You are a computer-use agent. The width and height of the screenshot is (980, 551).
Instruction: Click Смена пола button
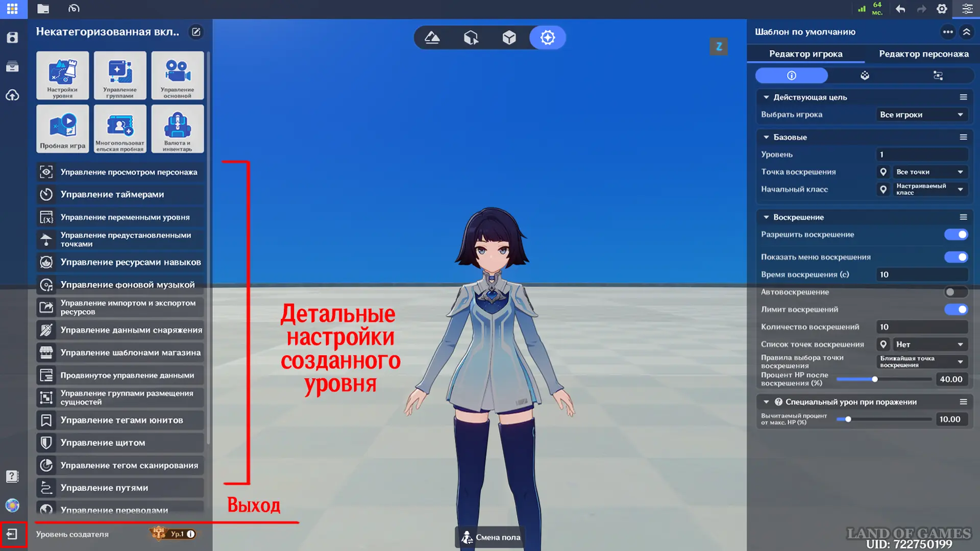tap(491, 537)
